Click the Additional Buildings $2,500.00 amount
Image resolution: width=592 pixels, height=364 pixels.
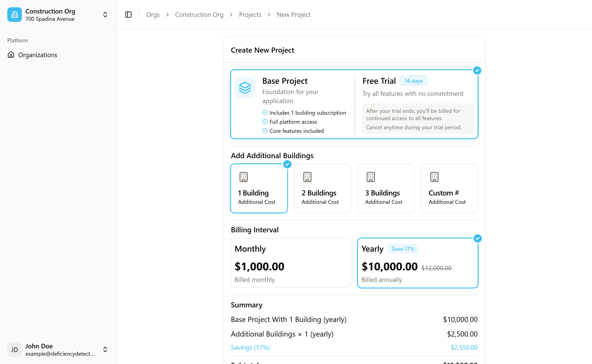462,334
